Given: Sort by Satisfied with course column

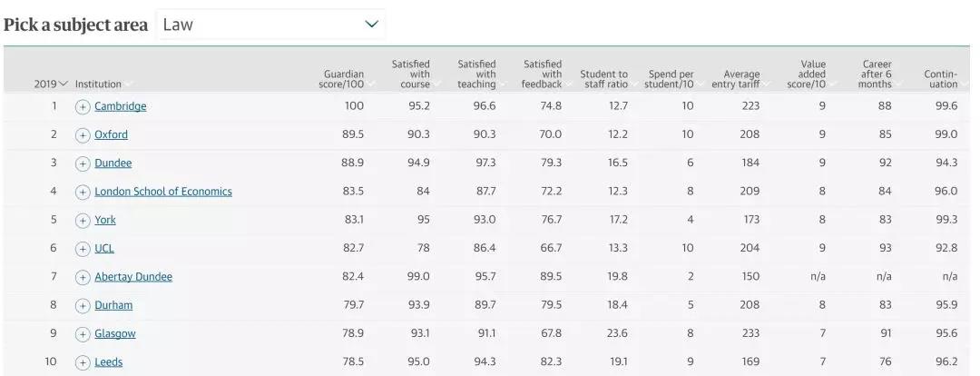Looking at the screenshot, I should pos(411,74).
